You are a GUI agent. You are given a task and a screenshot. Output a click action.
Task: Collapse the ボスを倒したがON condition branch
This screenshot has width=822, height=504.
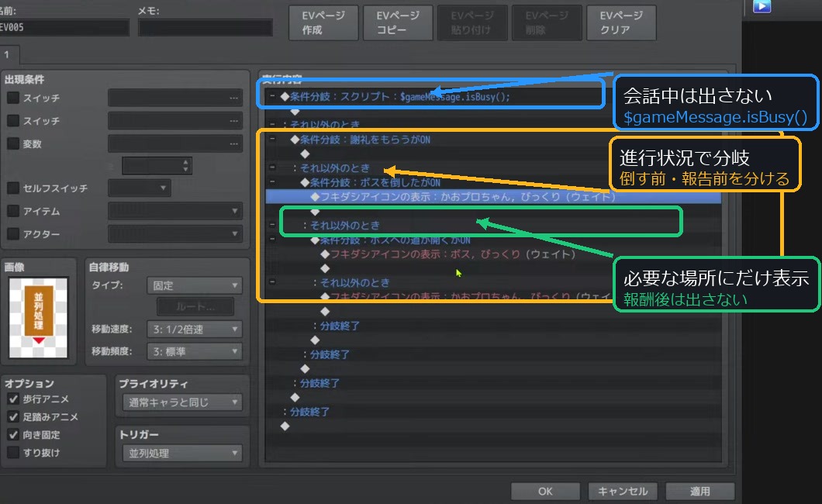point(272,181)
